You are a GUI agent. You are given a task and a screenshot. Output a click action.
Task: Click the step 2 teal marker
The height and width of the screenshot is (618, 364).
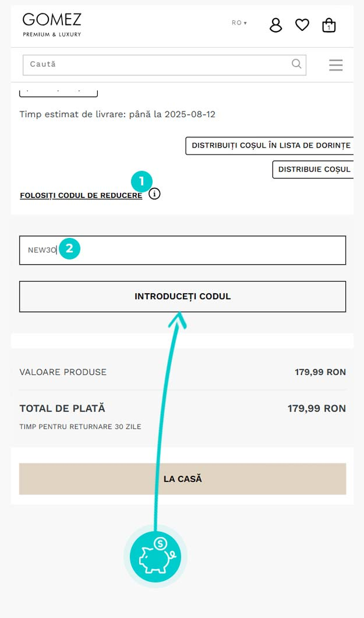[x=69, y=248]
